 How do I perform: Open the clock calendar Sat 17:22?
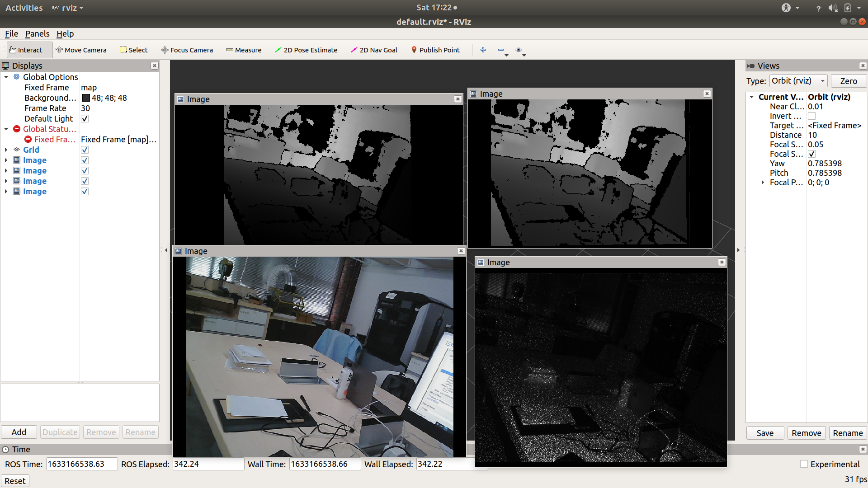tap(436, 8)
